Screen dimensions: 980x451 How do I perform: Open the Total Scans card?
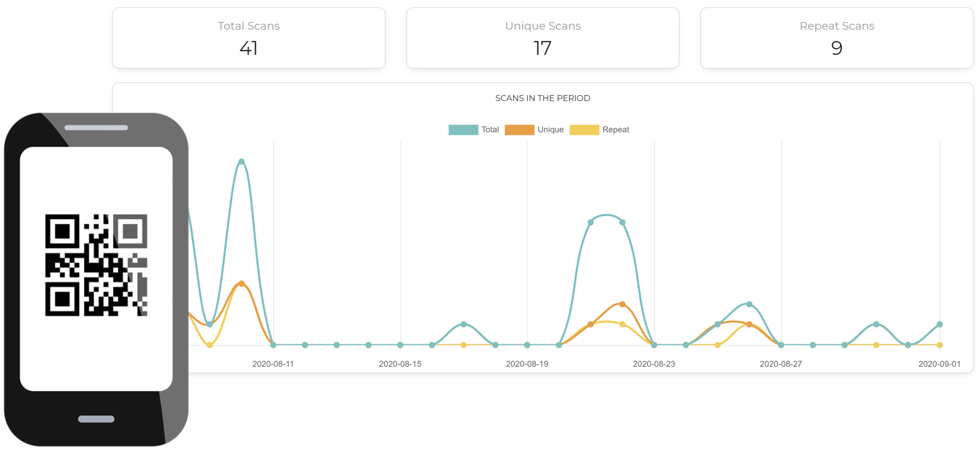click(248, 38)
